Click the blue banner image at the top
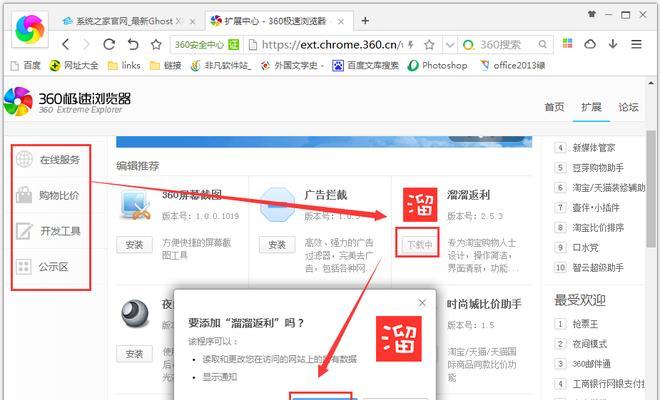660x400 pixels. (324, 142)
